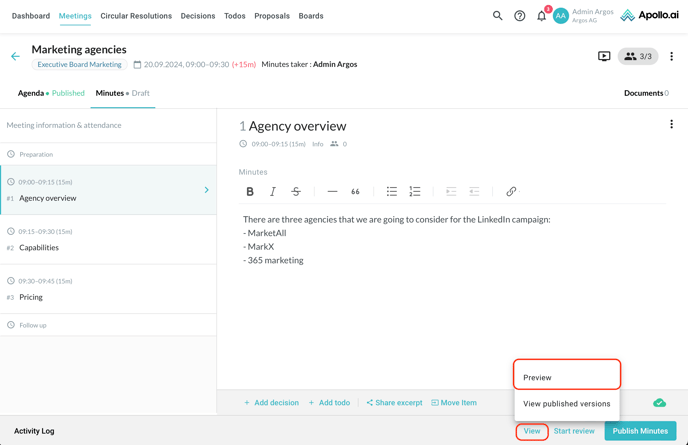Screen dimensions: 688x445
Task: Toggle italic formatting
Action: click(273, 191)
